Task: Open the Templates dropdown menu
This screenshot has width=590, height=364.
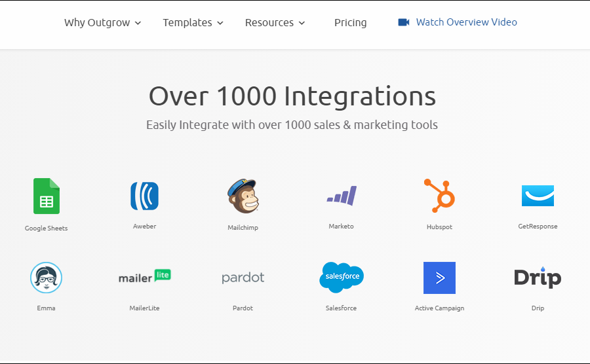Action: click(193, 23)
